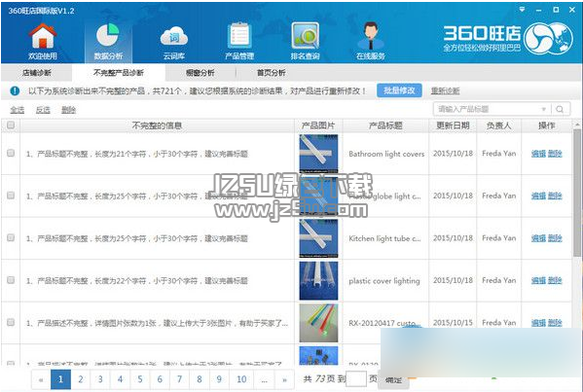Image resolution: width=583 pixels, height=392 pixels.
Task: Click 编辑 for Bathroom light covers
Action: tap(538, 154)
